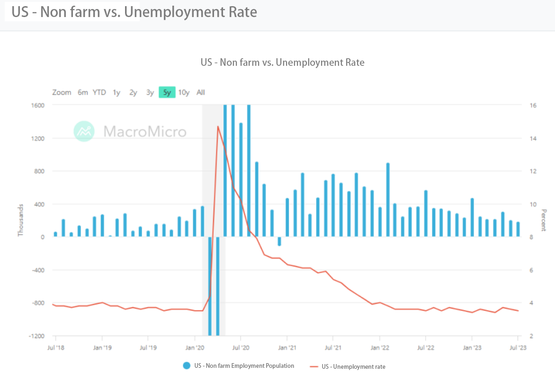The height and width of the screenshot is (392, 555).
Task: Select the YTD zoom range
Action: [99, 92]
